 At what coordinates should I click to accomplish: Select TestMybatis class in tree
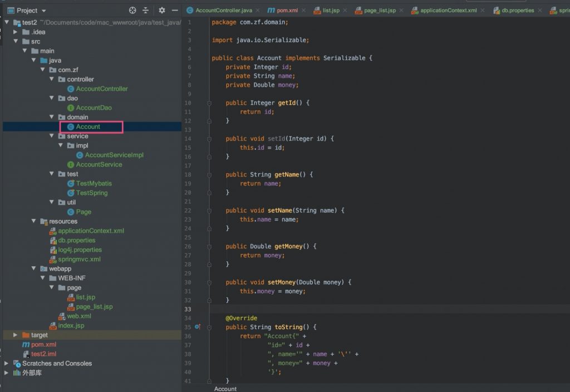94,183
